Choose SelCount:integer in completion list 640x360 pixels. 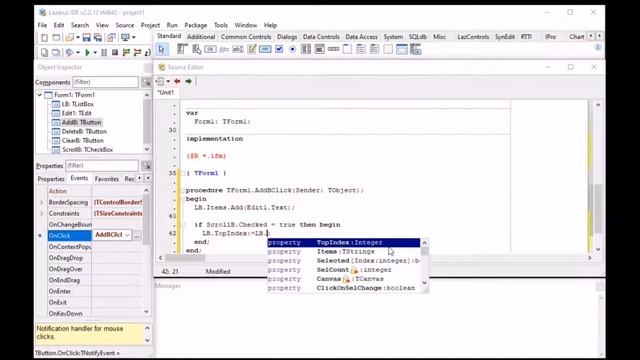click(344, 270)
